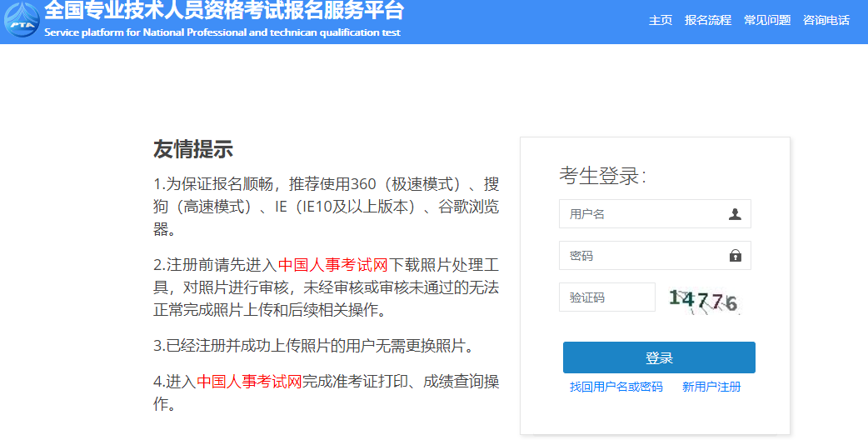Open 常见问题 from the top navigation
Screen dimensions: 868x440
(x=767, y=21)
